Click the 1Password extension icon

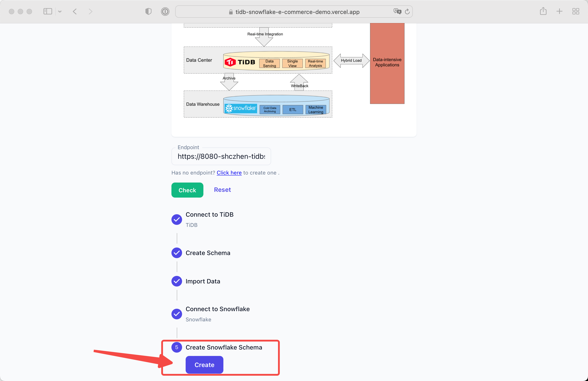(165, 11)
